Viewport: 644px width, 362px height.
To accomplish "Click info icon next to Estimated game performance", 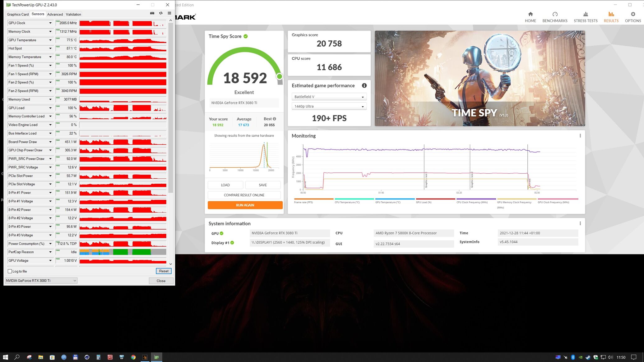I will click(x=364, y=85).
